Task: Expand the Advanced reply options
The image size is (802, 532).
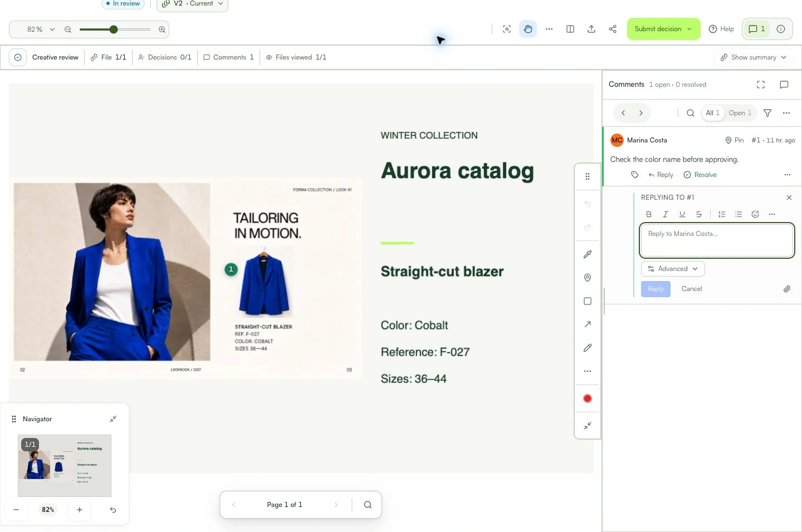Action: point(673,269)
